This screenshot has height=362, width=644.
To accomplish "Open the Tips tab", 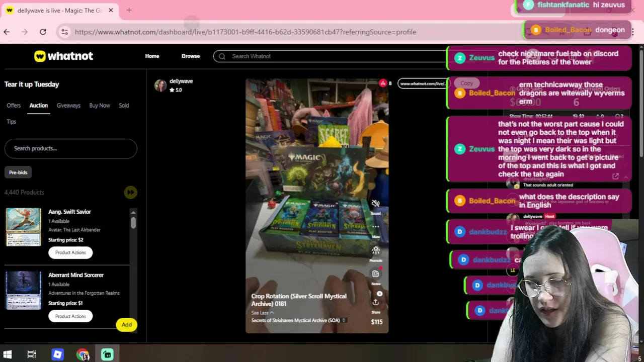I will click(x=12, y=121).
